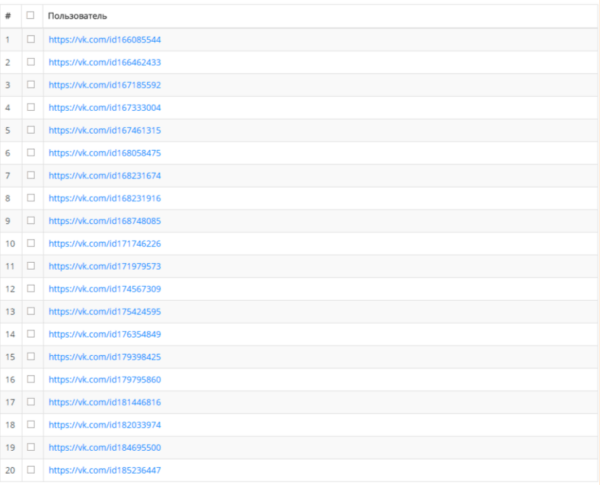Check the box in row 11
Viewport: 600px width, 485px height.
click(x=31, y=266)
